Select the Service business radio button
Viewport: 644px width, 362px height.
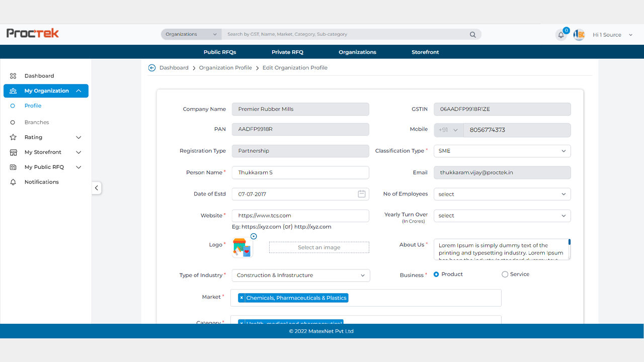505,275
